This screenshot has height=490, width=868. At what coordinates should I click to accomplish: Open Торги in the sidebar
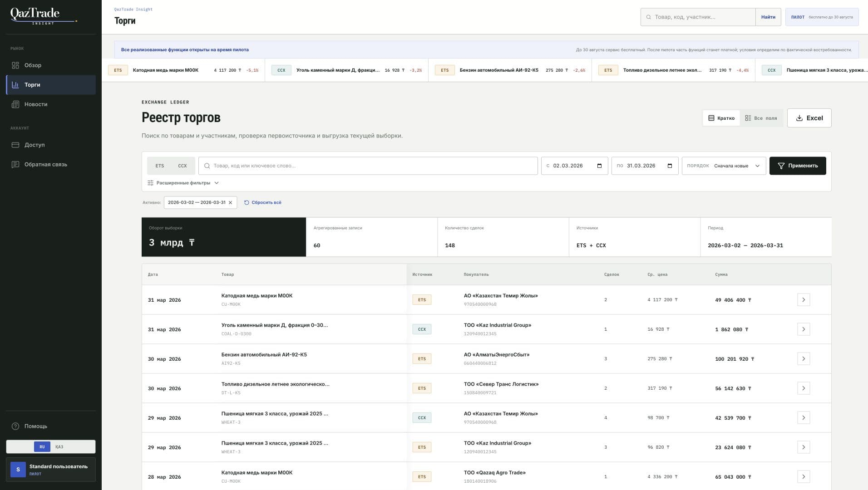(x=51, y=85)
